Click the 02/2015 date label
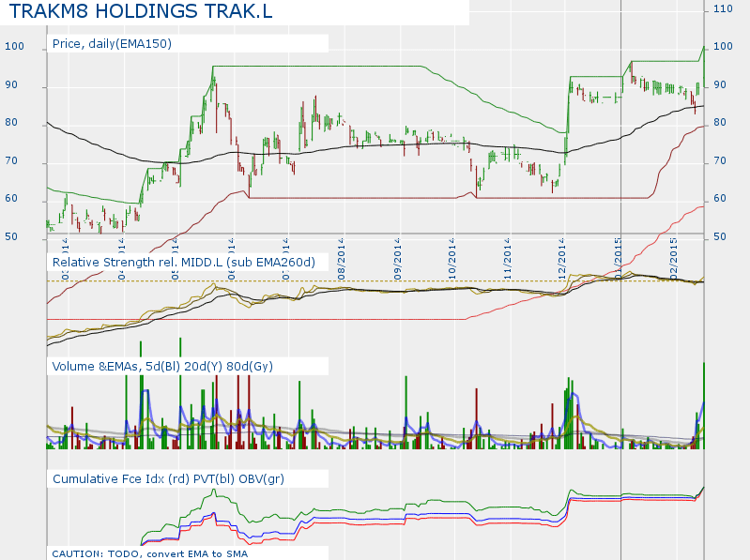Screen dimensions: 750x560 673,259
